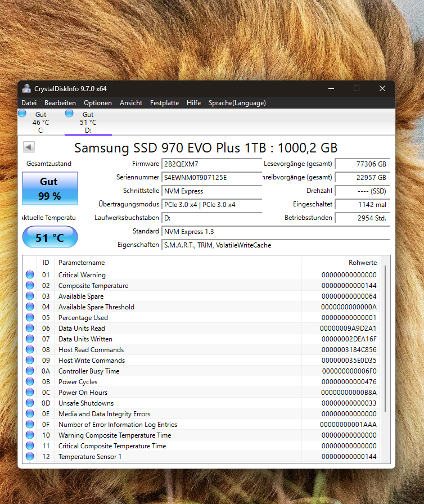This screenshot has width=424, height=504.
Task: Click the Drehzahl value ---- (SSD)
Action: [363, 191]
